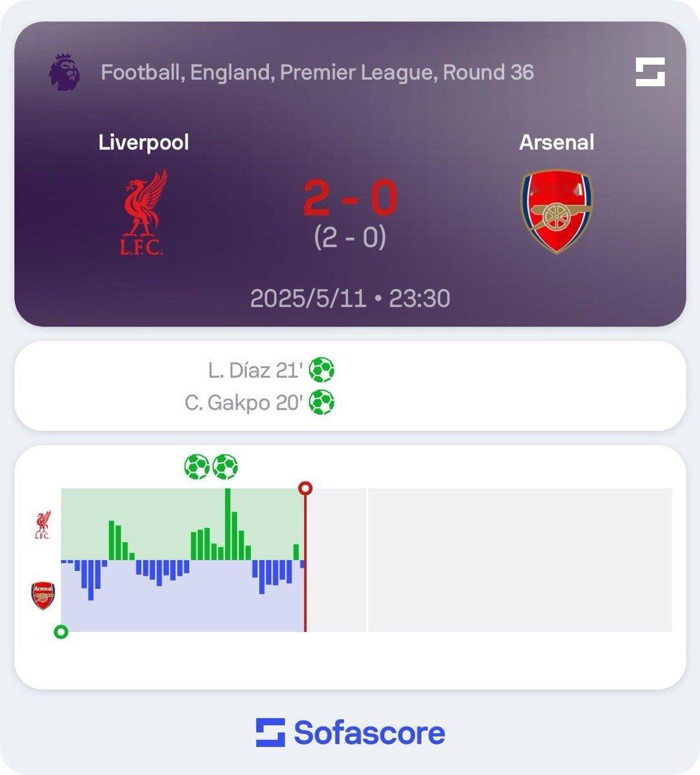Image resolution: width=700 pixels, height=775 pixels.
Task: Click the grey second-half graph area
Action: click(520, 560)
